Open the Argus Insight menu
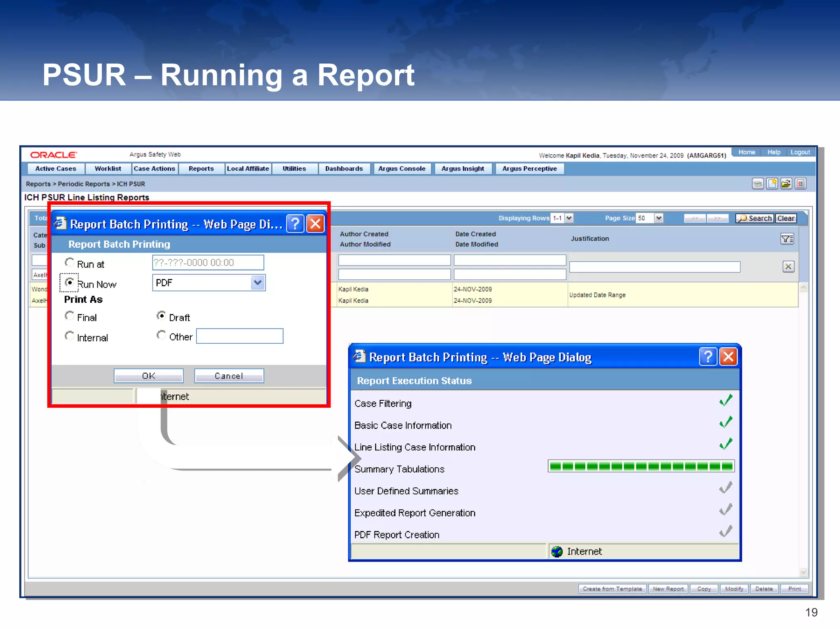Image resolution: width=840 pixels, height=630 pixels. click(463, 169)
